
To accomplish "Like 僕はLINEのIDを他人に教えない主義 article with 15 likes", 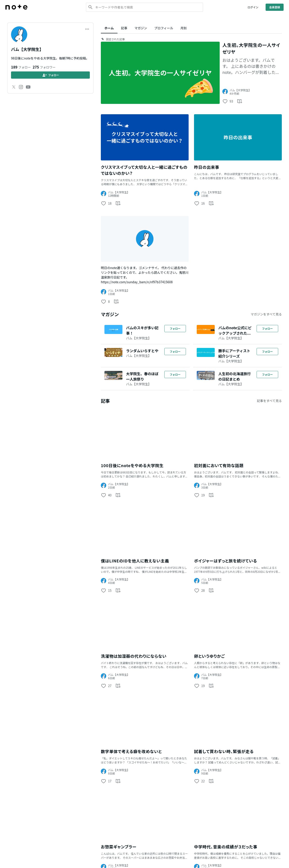I will pyautogui.click(x=104, y=590).
